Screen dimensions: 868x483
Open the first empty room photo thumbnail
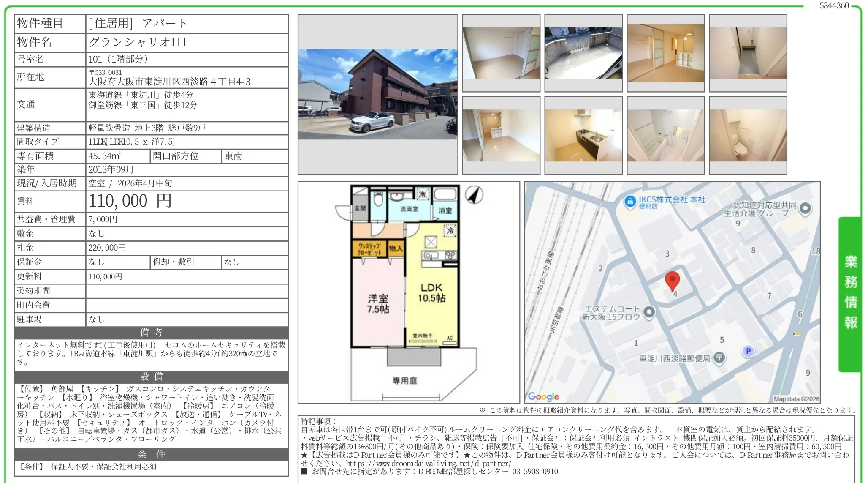tap(501, 53)
